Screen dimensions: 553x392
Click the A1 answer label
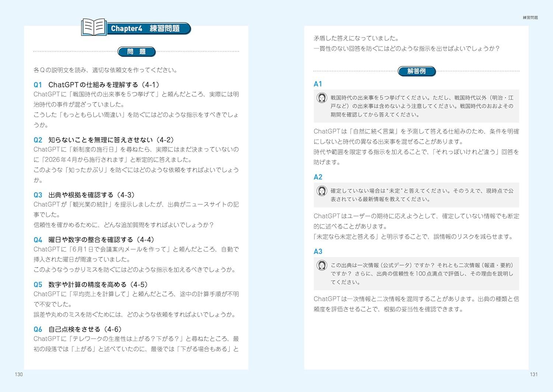[x=318, y=84]
